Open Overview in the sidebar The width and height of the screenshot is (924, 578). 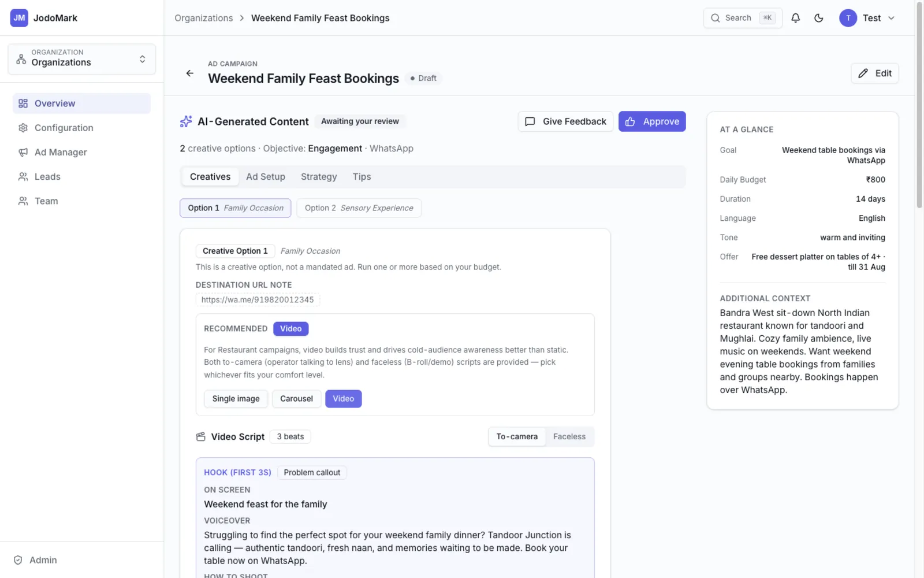coord(81,103)
